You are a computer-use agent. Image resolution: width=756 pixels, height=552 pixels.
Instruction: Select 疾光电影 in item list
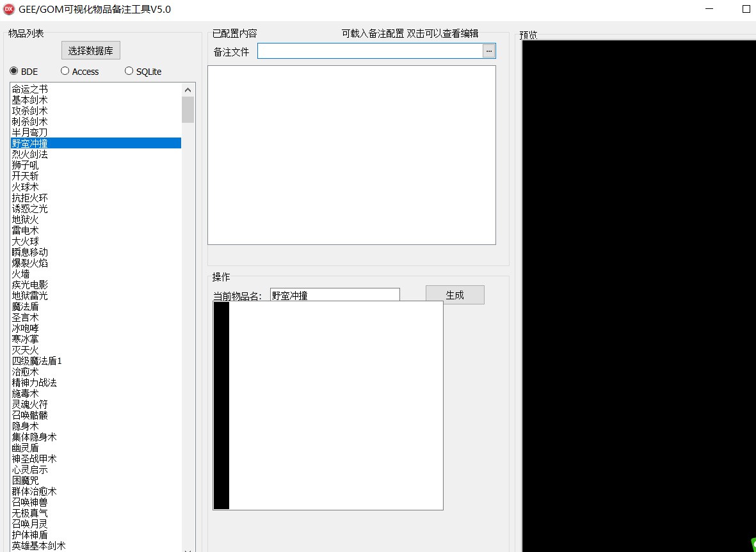96,285
